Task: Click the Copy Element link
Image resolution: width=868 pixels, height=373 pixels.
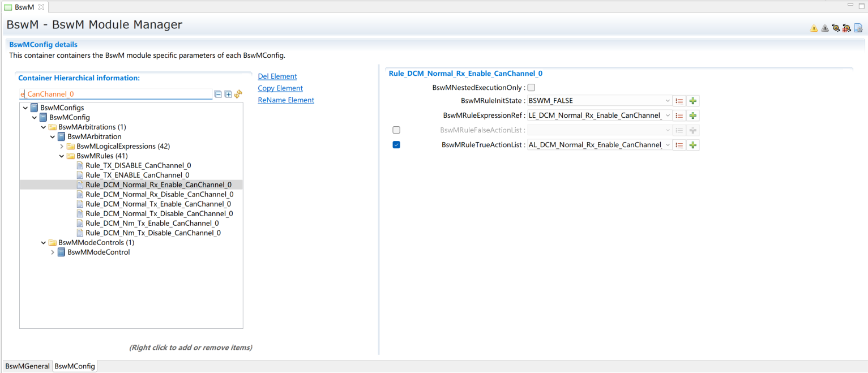Action: [280, 88]
